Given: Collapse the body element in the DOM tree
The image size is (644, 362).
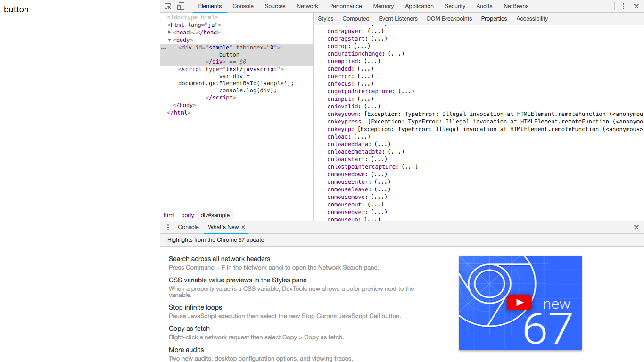Looking at the screenshot, I should point(169,40).
